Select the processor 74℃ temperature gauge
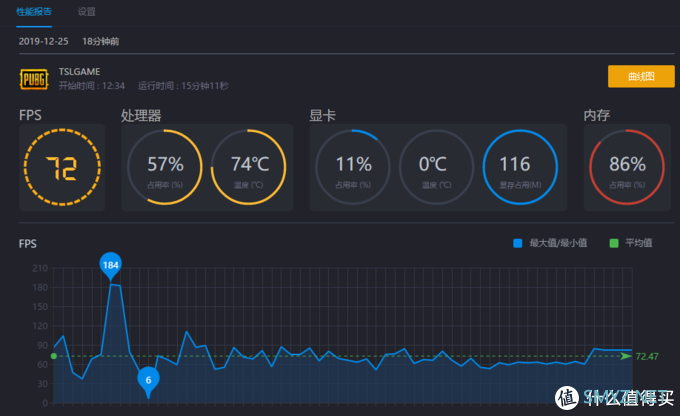 [250, 166]
